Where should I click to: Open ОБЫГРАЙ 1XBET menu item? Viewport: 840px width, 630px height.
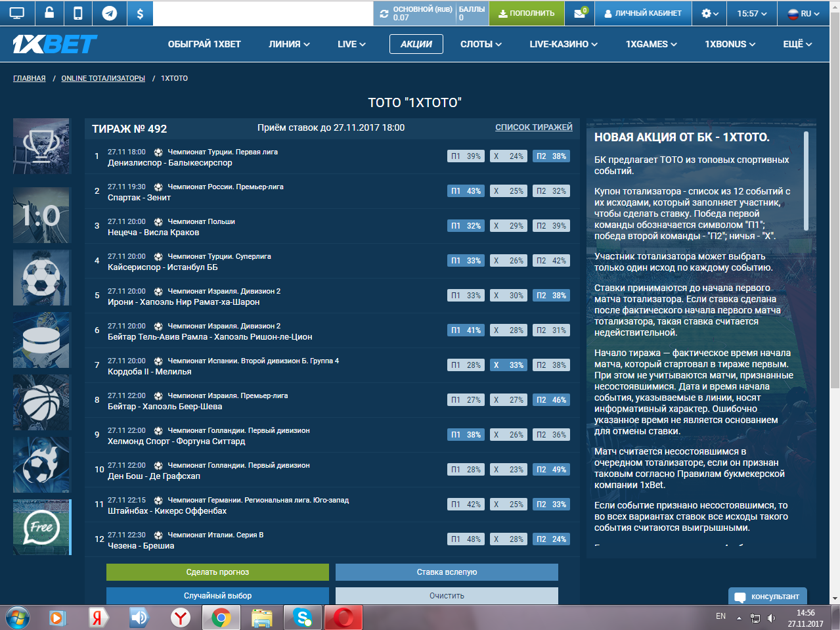click(204, 44)
